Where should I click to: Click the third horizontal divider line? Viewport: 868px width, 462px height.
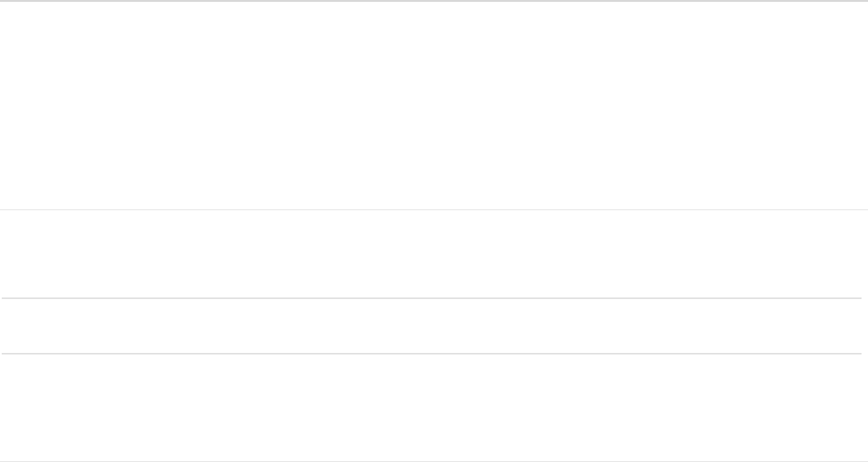433,353
